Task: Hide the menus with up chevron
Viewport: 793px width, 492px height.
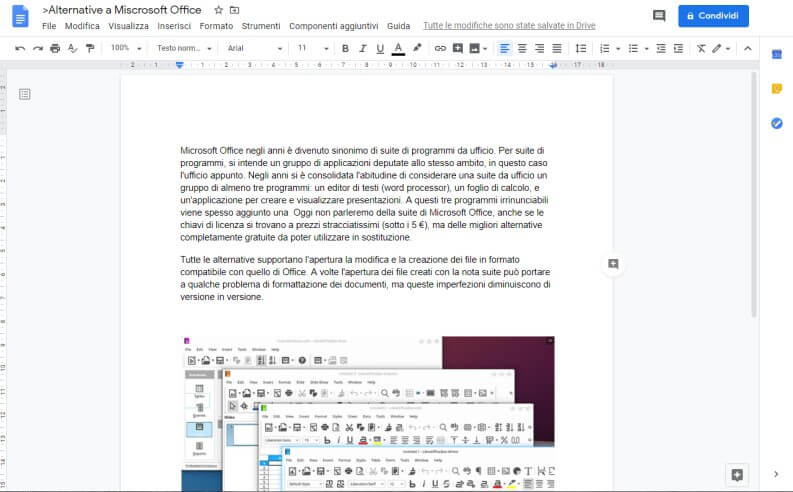Action: click(x=747, y=49)
